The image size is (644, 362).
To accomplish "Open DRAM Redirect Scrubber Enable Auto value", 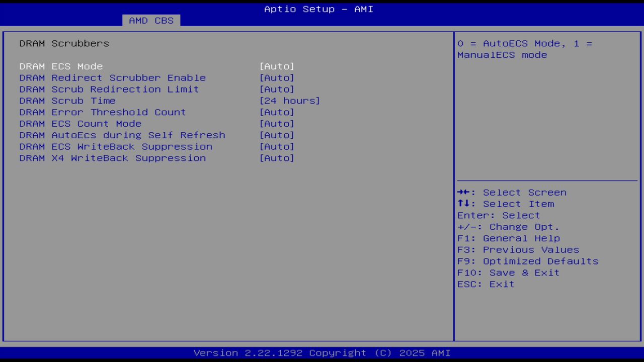I will coord(277,78).
